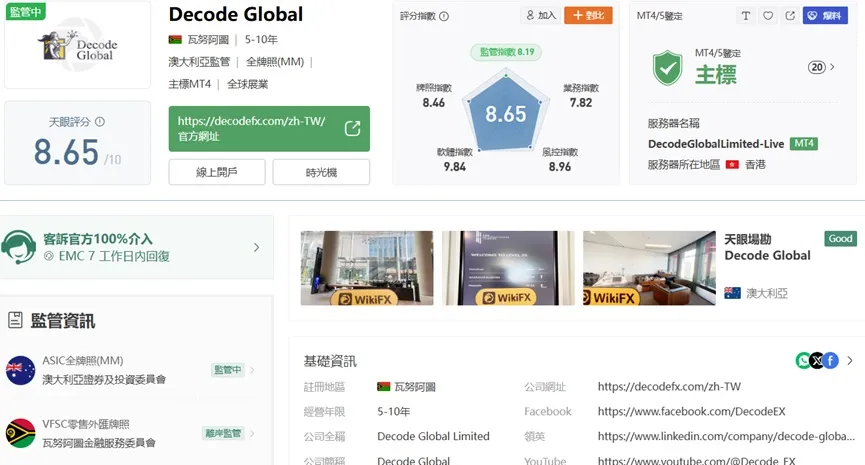Click the orange 對比 compare button
The width and height of the screenshot is (865, 465).
pos(588,15)
